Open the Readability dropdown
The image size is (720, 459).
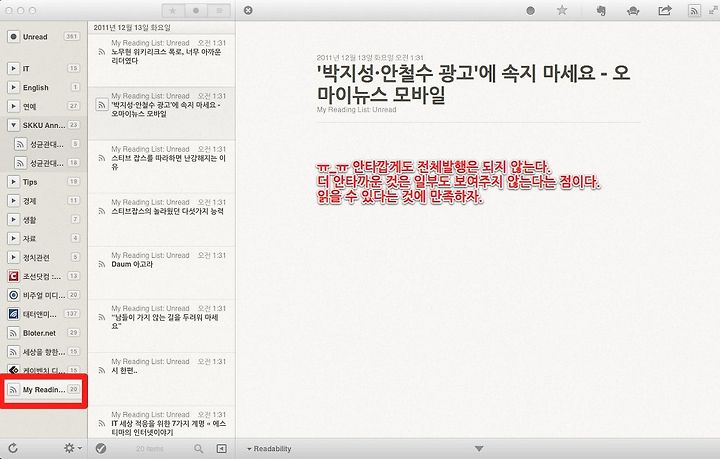[x=269, y=449]
